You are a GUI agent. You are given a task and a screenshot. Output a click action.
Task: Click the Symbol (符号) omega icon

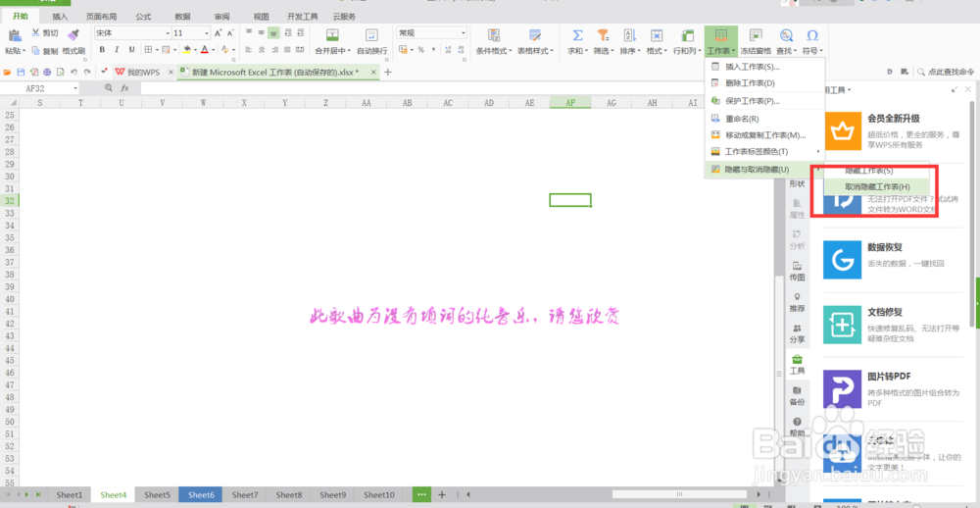[x=812, y=35]
